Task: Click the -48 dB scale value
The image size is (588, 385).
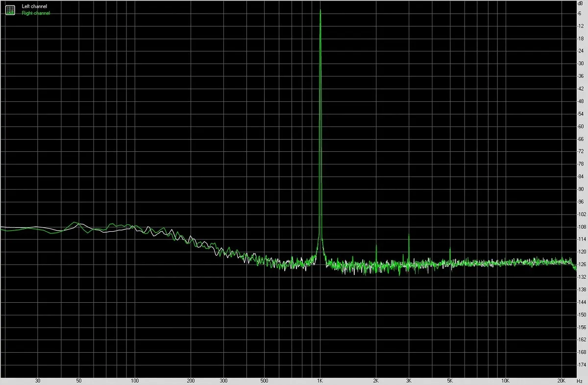Action: pos(581,101)
